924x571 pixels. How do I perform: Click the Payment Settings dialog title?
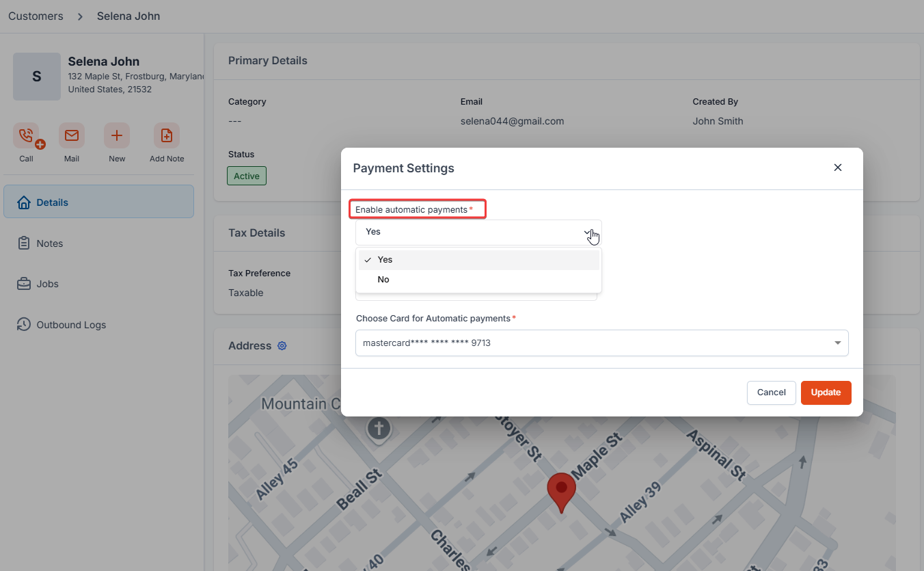[x=403, y=168]
